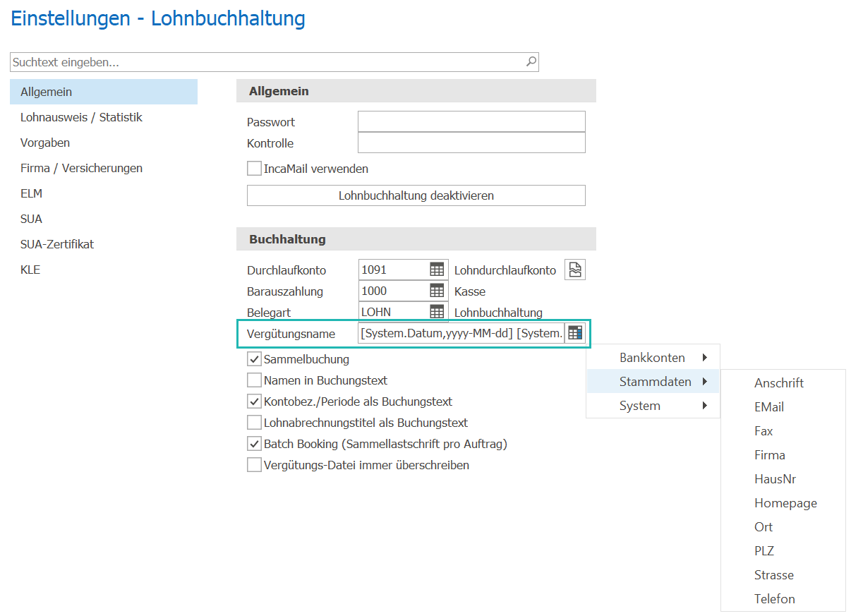Open SUA-Zertifikat settings
The image size is (851, 616).
click(x=104, y=244)
